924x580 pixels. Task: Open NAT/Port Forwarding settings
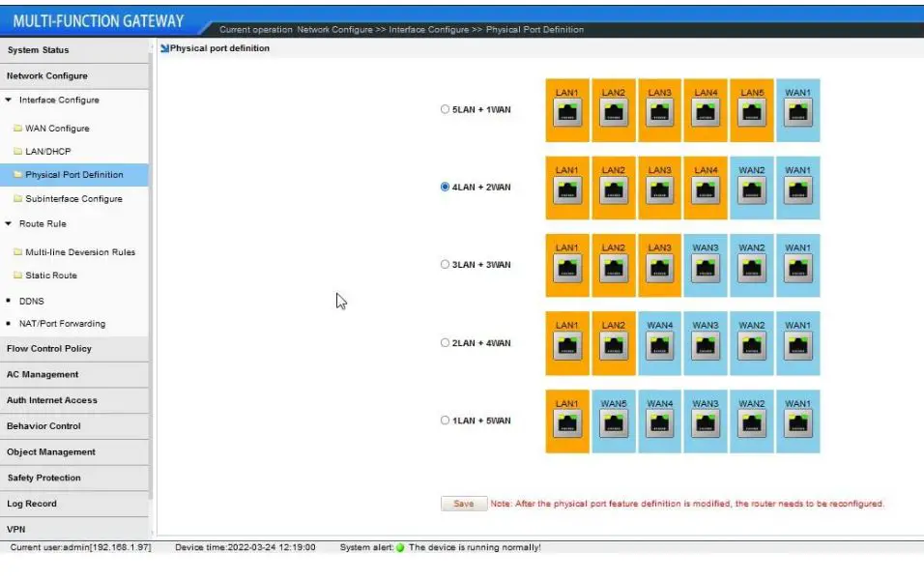point(62,324)
